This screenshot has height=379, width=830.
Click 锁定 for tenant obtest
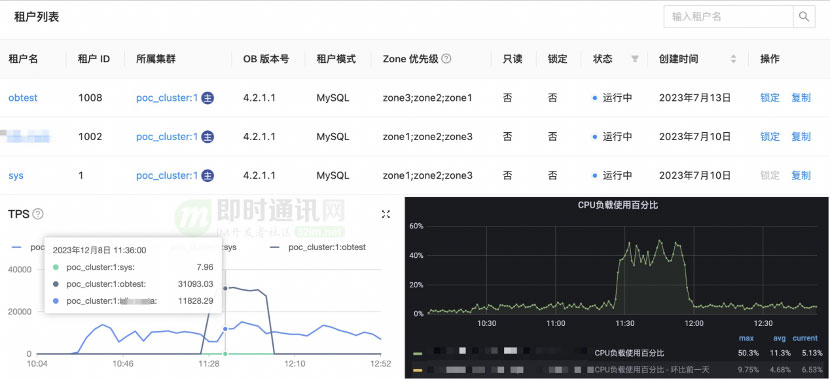pos(770,98)
